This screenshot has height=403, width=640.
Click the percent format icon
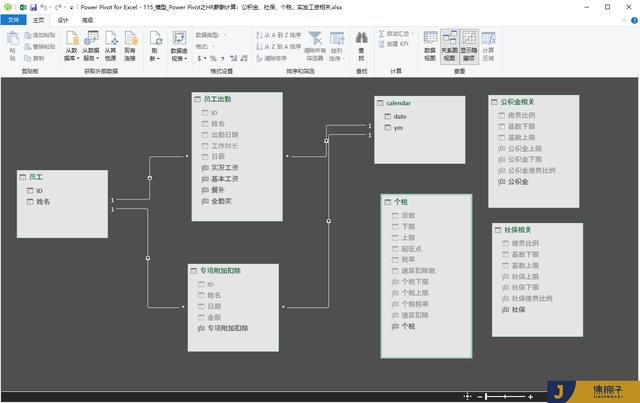point(213,58)
